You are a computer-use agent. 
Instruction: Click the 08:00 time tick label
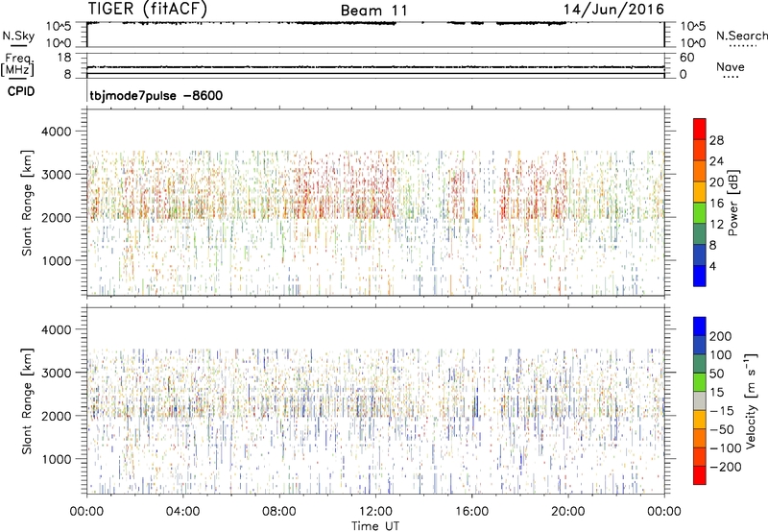coord(279,512)
